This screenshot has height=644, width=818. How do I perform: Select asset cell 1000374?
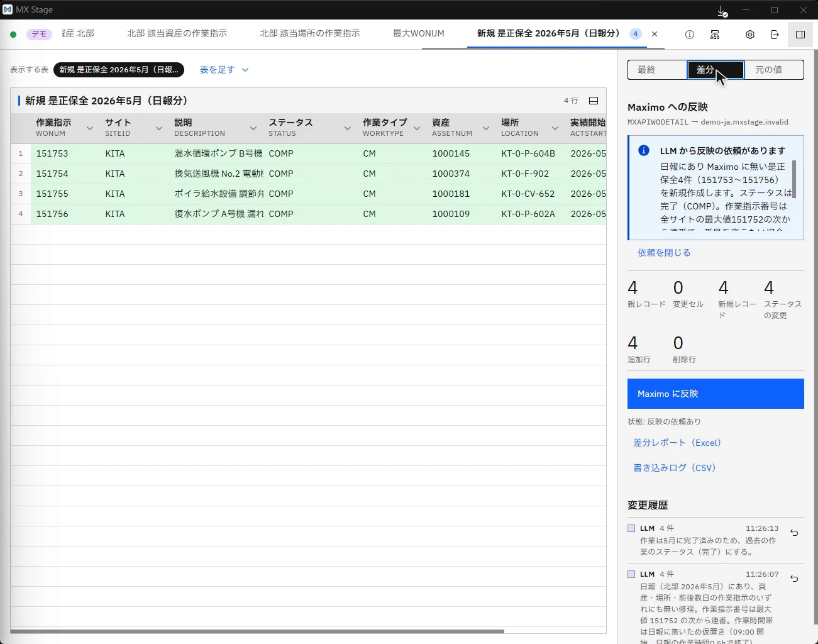462,174
